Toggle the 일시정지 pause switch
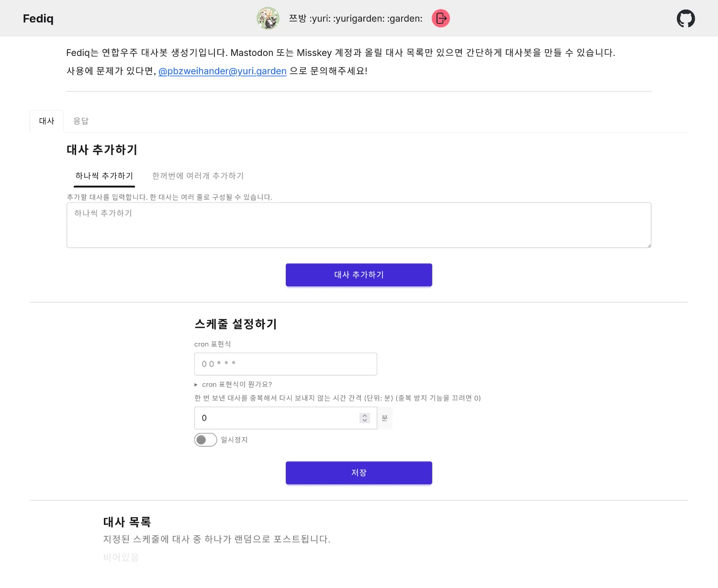 pos(205,440)
